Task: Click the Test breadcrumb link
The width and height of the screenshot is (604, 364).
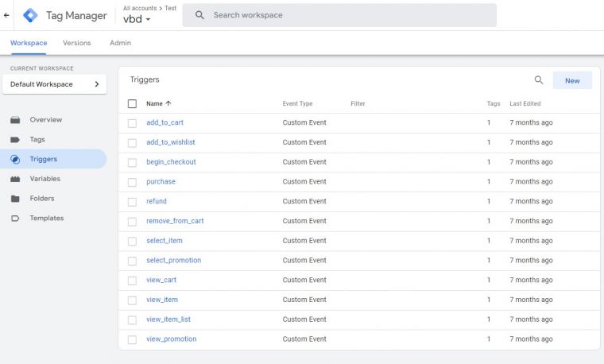Action: tap(170, 8)
